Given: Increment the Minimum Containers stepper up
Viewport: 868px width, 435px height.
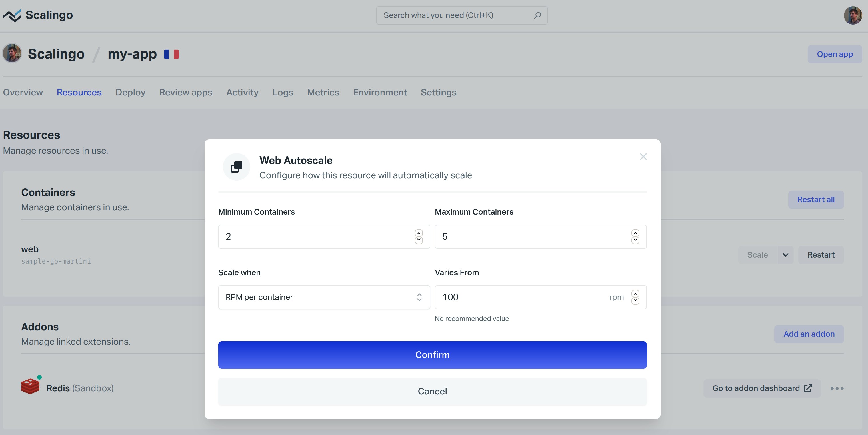Looking at the screenshot, I should coord(419,232).
